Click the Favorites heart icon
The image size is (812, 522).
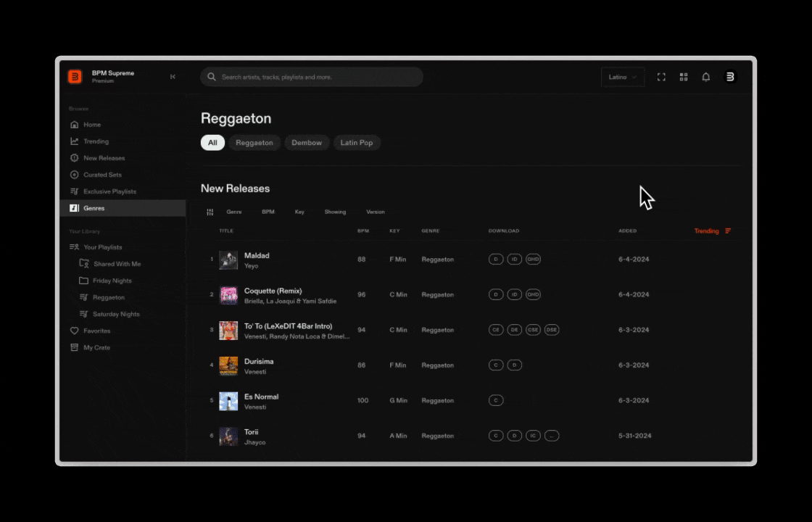point(74,331)
